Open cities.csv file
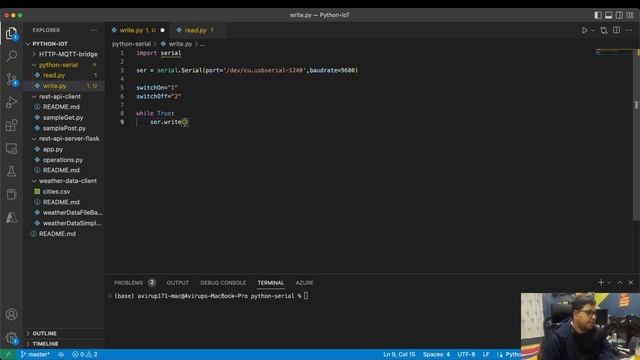The height and width of the screenshot is (360, 640). tap(64, 191)
